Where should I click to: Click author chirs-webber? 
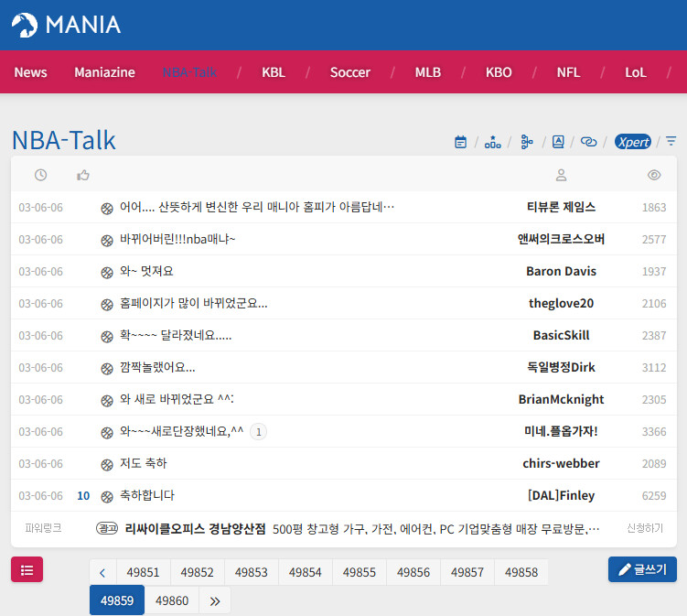562,463
